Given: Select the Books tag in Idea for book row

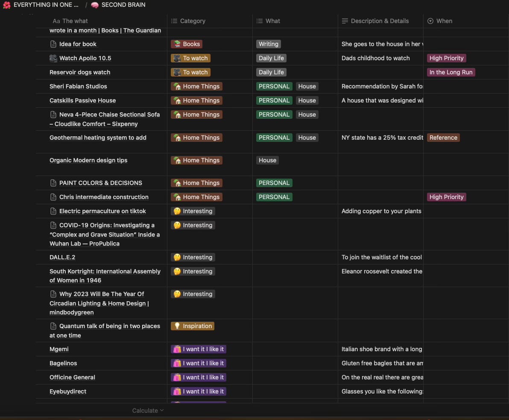Looking at the screenshot, I should tap(187, 44).
